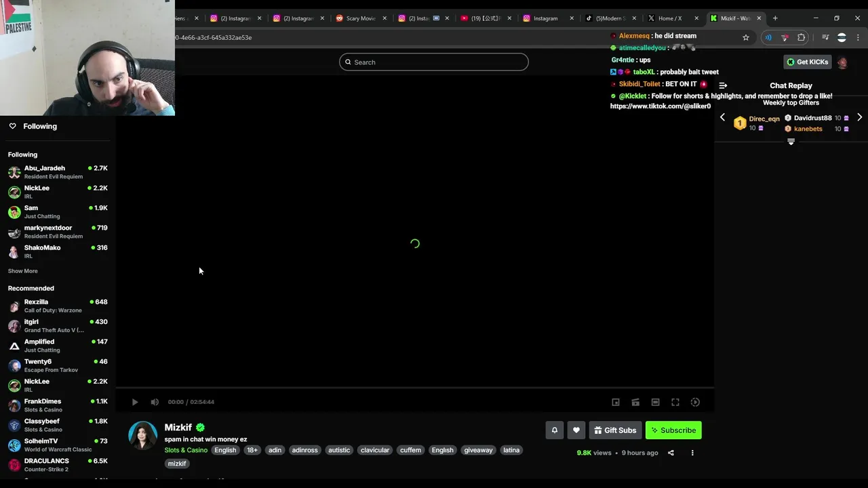Open picture-in-picture mode icon
The width and height of the screenshot is (868, 488).
click(x=616, y=402)
